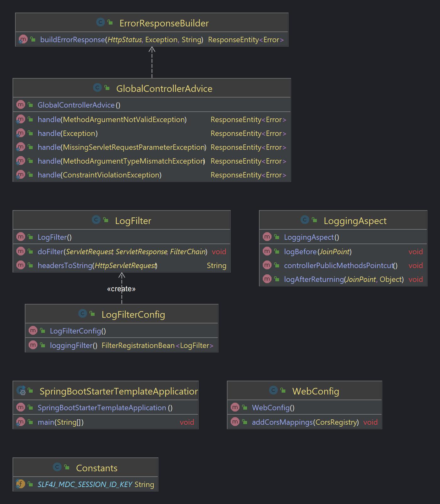Click the method icon of logBefore

[x=267, y=251]
